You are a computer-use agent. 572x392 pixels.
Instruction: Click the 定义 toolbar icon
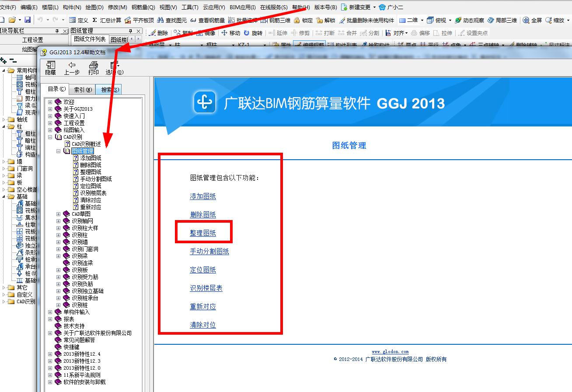pos(79,20)
